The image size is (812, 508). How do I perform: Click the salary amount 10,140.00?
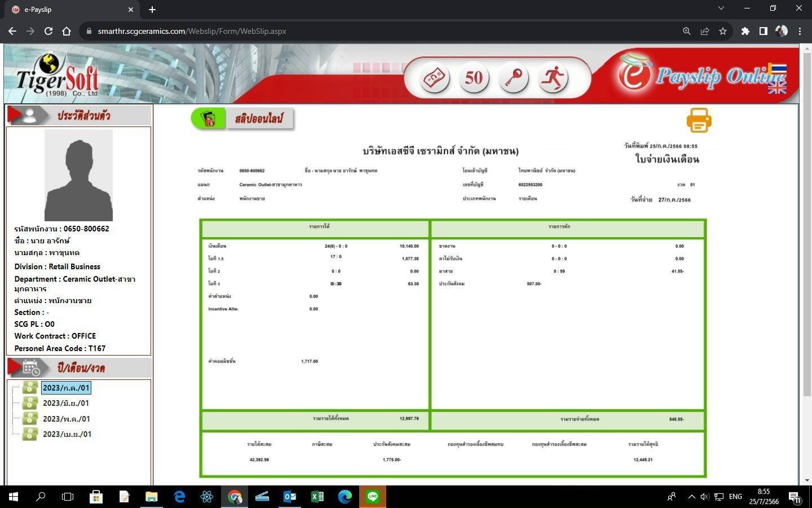coord(409,246)
